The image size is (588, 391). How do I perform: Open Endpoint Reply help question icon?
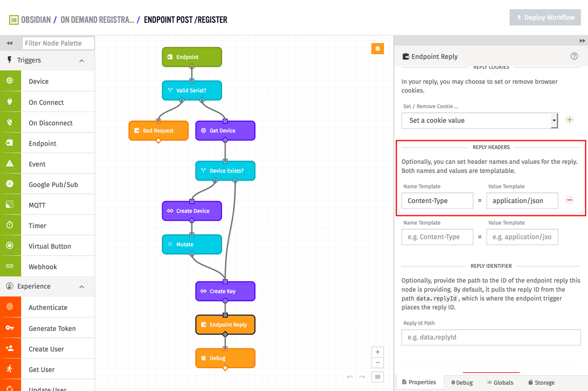coord(574,56)
